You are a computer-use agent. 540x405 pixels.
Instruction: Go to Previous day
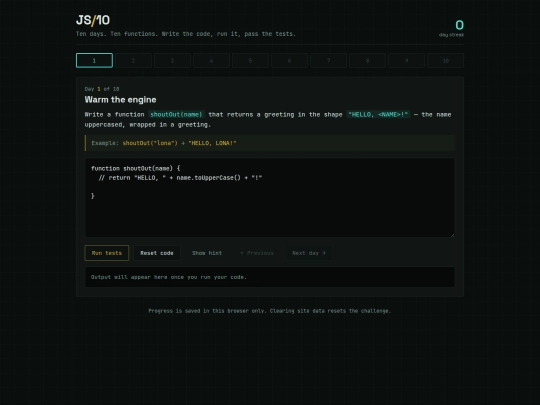tap(257, 253)
